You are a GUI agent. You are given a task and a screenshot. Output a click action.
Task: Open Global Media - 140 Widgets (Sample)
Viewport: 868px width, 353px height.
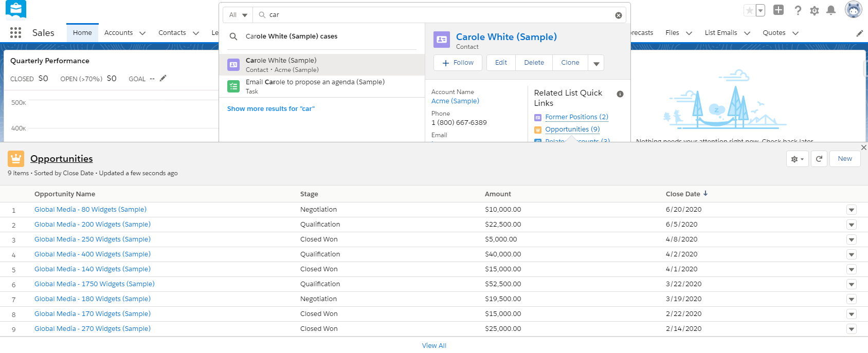[x=93, y=269]
